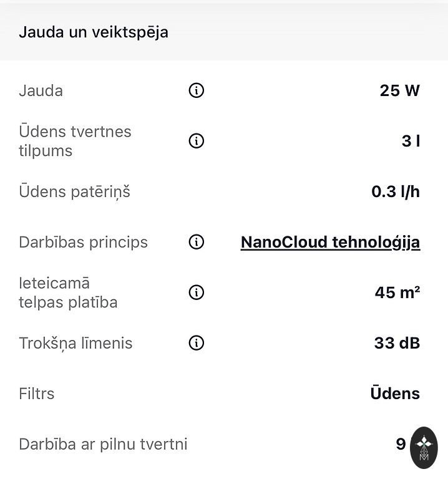Select the 0.3 l/h consumption value
Image resolution: width=448 pixels, height=479 pixels.
click(x=396, y=191)
